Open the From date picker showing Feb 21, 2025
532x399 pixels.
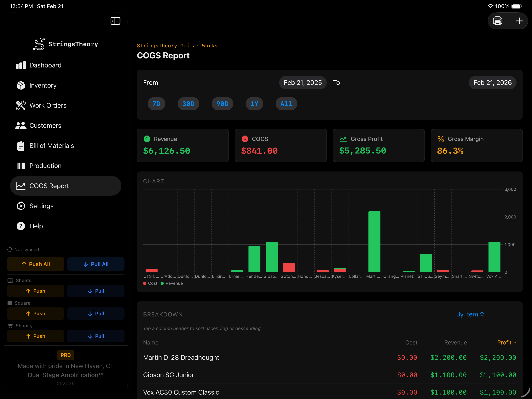point(303,83)
